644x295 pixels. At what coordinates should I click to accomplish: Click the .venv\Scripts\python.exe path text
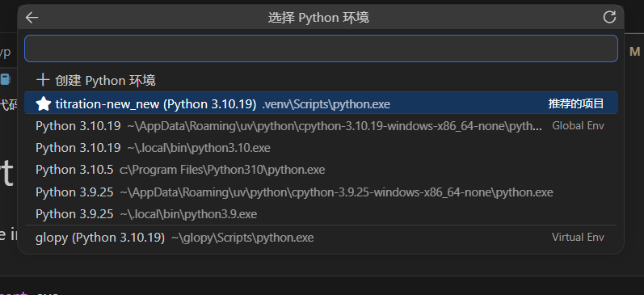(326, 104)
